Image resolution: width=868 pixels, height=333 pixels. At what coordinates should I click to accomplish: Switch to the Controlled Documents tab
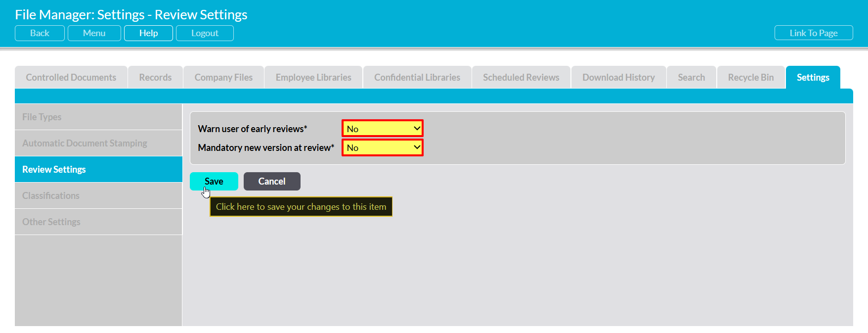pyautogui.click(x=71, y=77)
